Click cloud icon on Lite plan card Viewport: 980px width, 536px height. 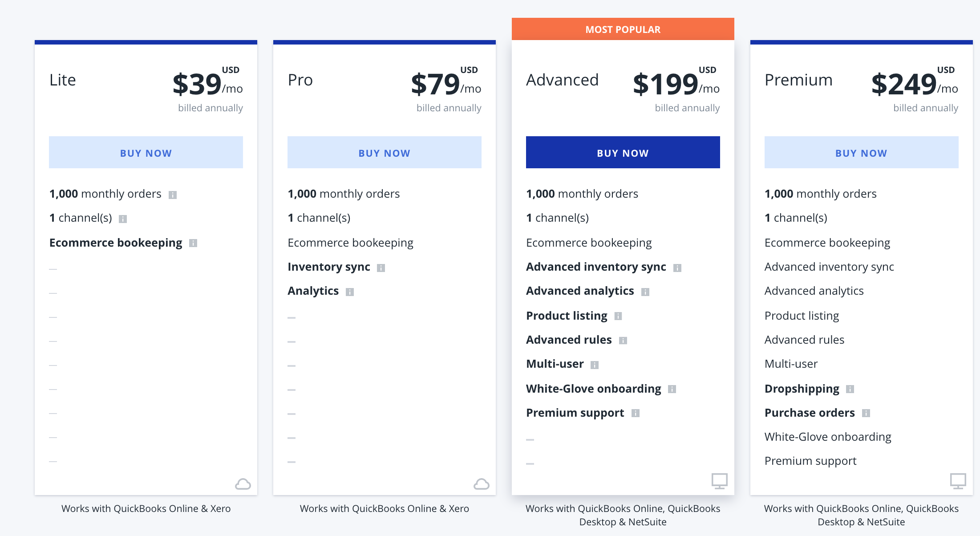coord(243,484)
